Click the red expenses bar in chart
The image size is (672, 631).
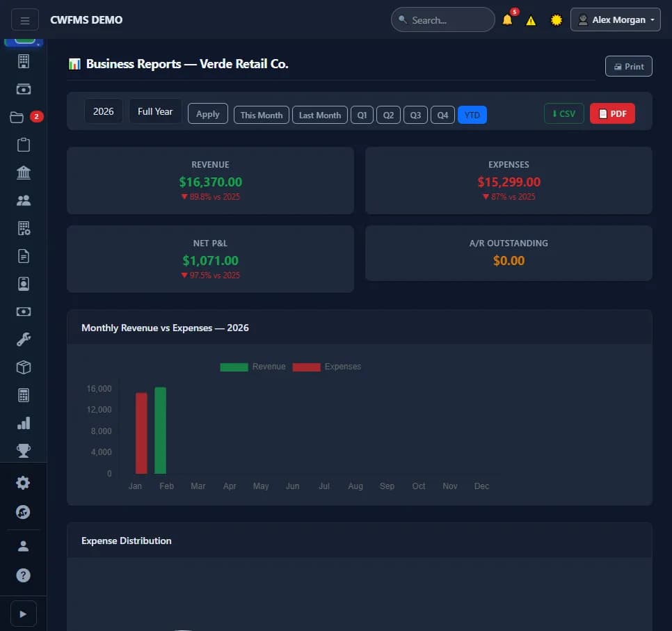coord(141,433)
